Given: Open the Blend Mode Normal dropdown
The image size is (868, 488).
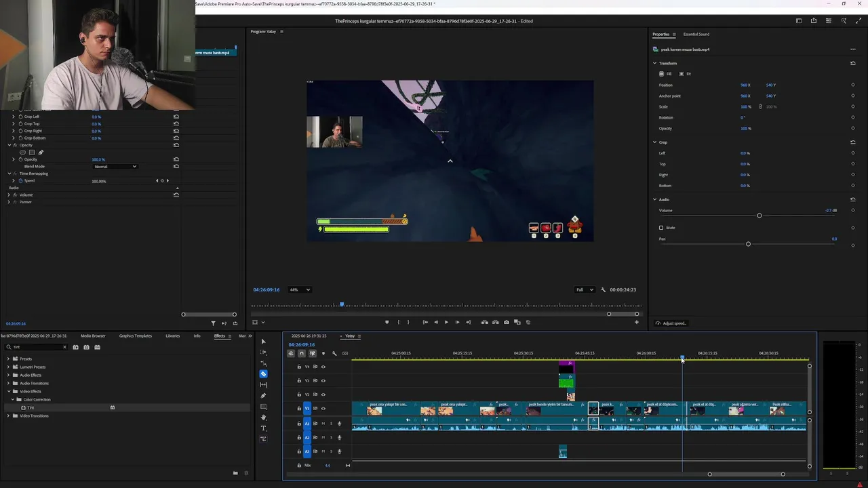Looking at the screenshot, I should tap(115, 166).
